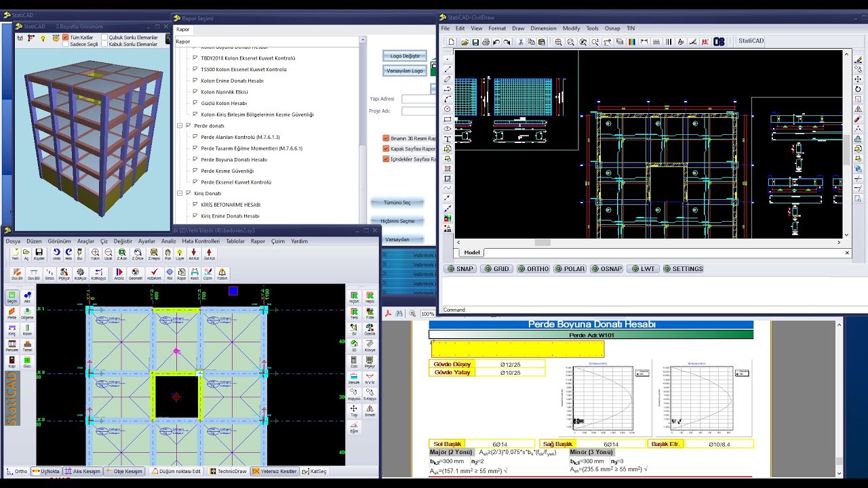Open the Geometri check tool
This screenshot has width=868, height=488.
point(136,274)
